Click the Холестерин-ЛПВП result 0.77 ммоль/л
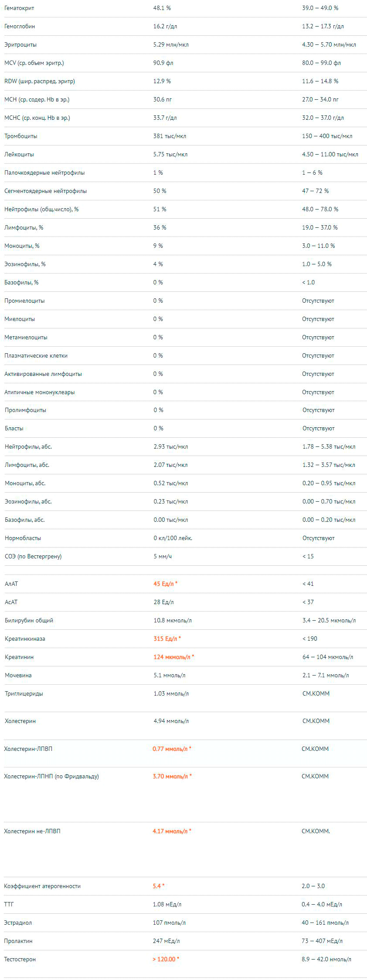Viewport: 367px width, 980px height. tap(170, 749)
